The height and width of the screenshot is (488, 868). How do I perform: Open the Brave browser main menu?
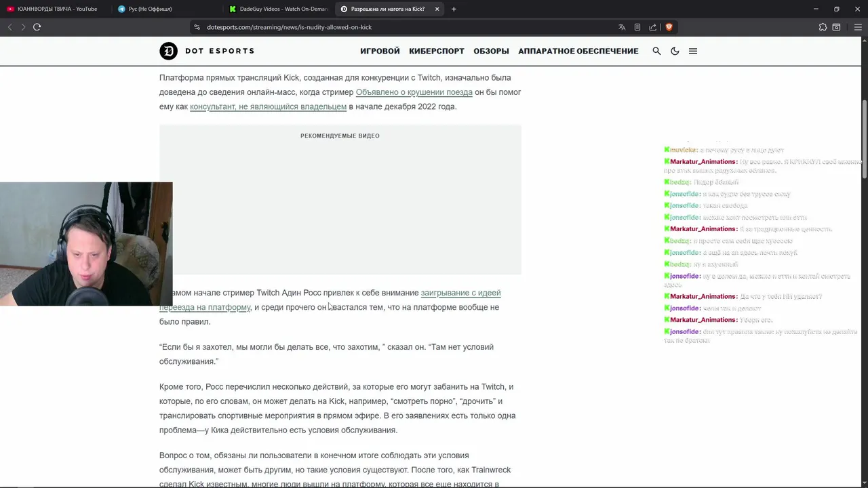click(858, 27)
